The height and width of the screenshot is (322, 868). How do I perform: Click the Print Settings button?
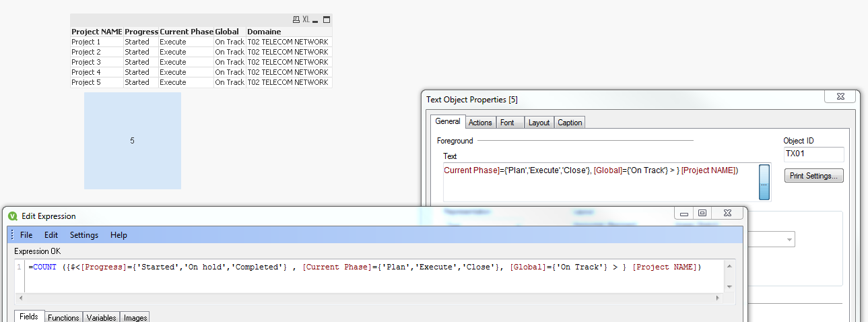point(813,176)
